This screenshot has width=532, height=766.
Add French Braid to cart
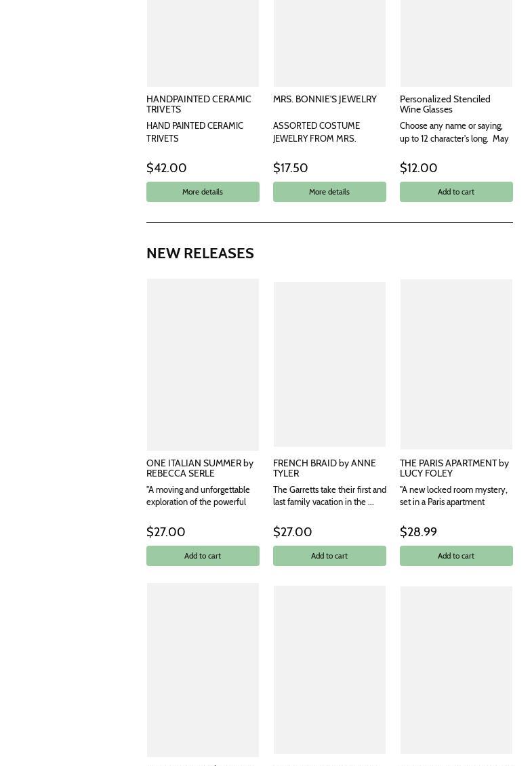pos(329,556)
